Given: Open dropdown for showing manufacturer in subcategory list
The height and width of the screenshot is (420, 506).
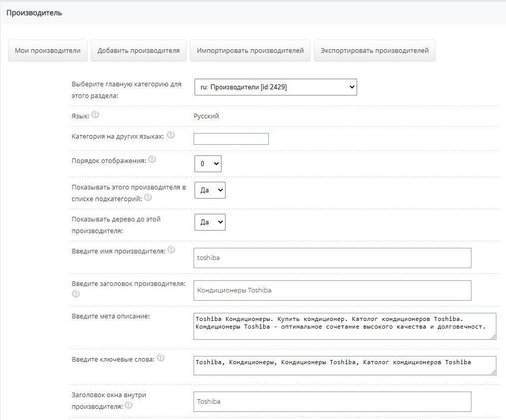Looking at the screenshot, I should pos(210,190).
